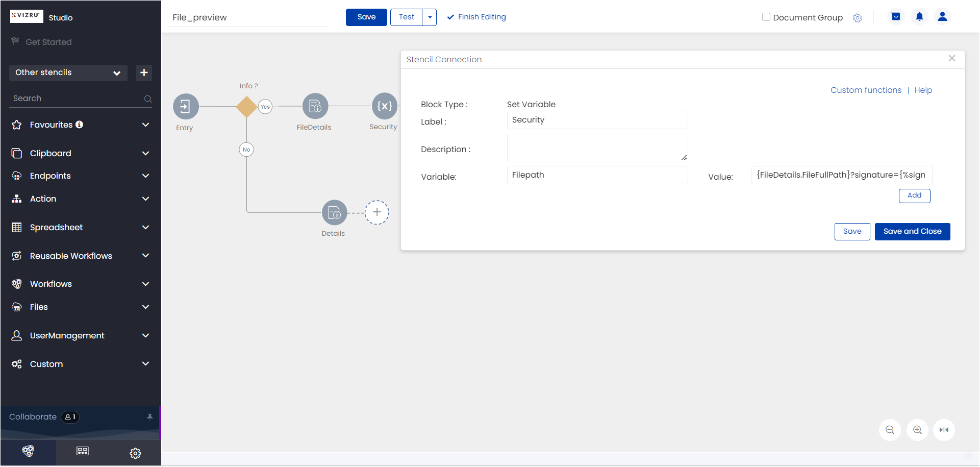This screenshot has width=980, height=467.
Task: Open the Other stencils dropdown
Action: 68,72
